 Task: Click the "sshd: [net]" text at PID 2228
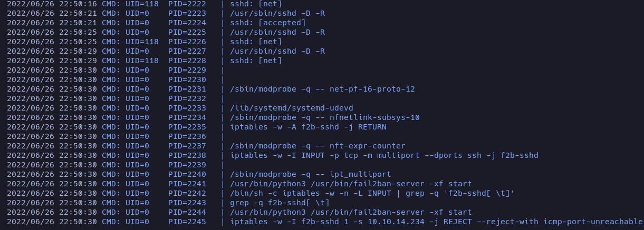point(256,61)
